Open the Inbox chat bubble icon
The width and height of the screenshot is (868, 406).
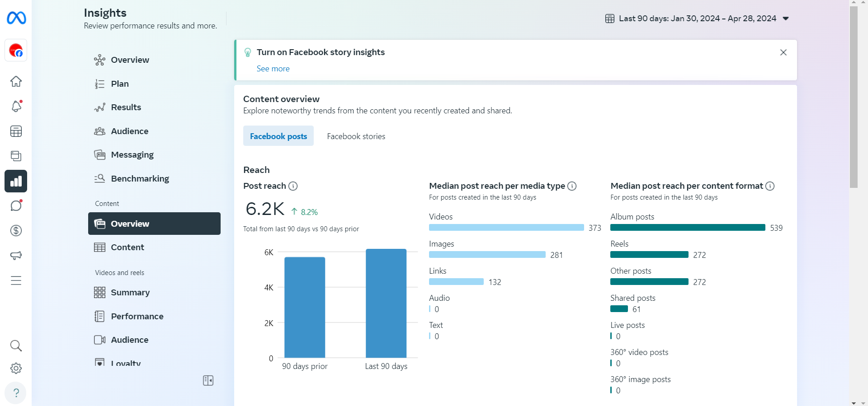pyautogui.click(x=16, y=206)
